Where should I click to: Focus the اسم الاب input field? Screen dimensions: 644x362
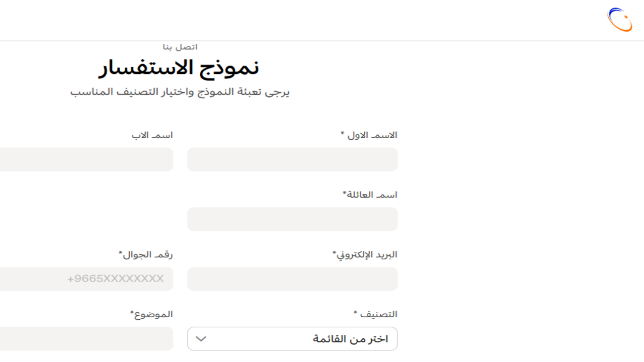[87, 159]
